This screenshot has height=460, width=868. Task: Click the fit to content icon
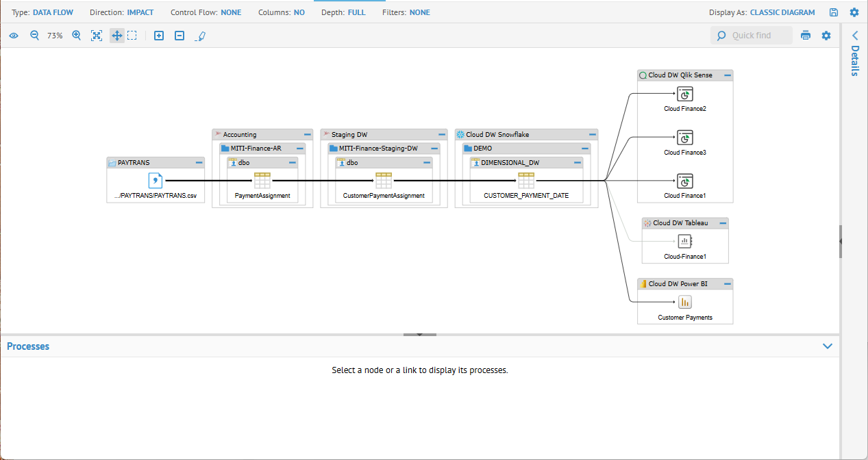click(x=97, y=36)
